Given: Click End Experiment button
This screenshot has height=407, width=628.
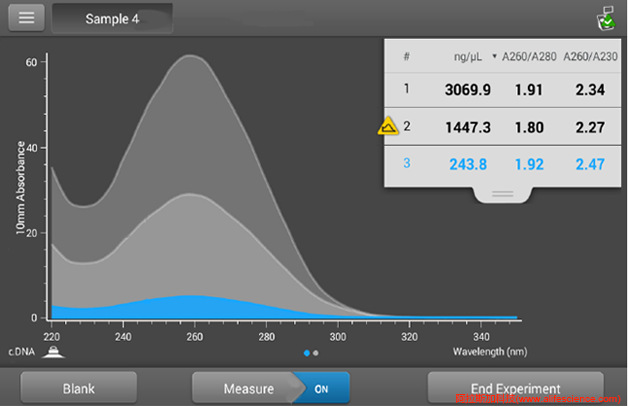Looking at the screenshot, I should 515,388.
